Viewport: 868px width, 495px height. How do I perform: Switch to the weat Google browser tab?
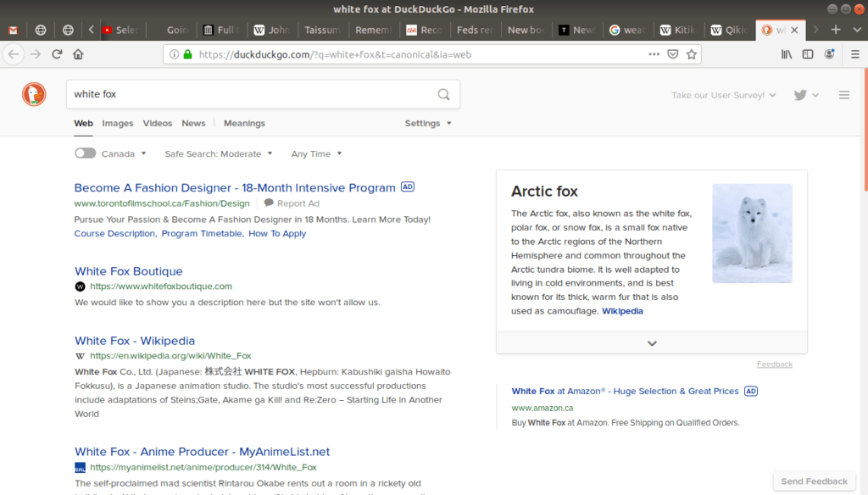coord(628,30)
